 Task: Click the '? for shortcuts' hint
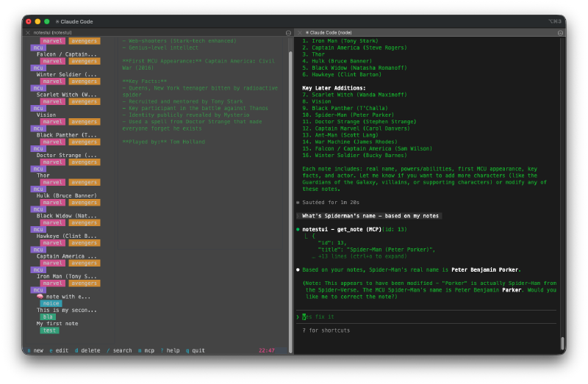(326, 330)
